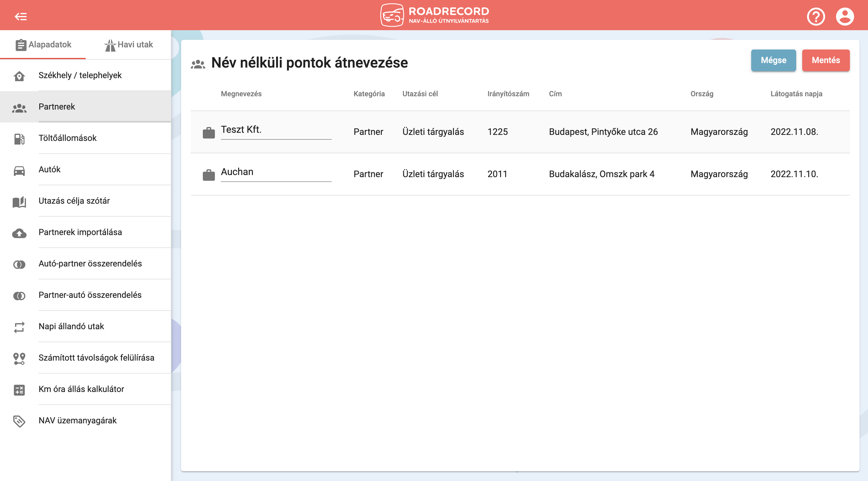Switch to the Havi utak tab
Viewport: 868px width, 481px height.
(128, 44)
